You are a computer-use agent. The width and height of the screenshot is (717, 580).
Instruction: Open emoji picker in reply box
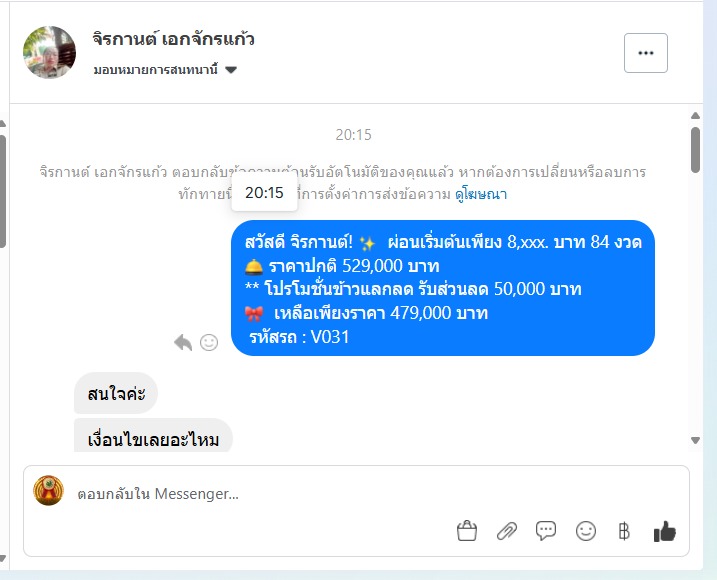click(x=586, y=531)
